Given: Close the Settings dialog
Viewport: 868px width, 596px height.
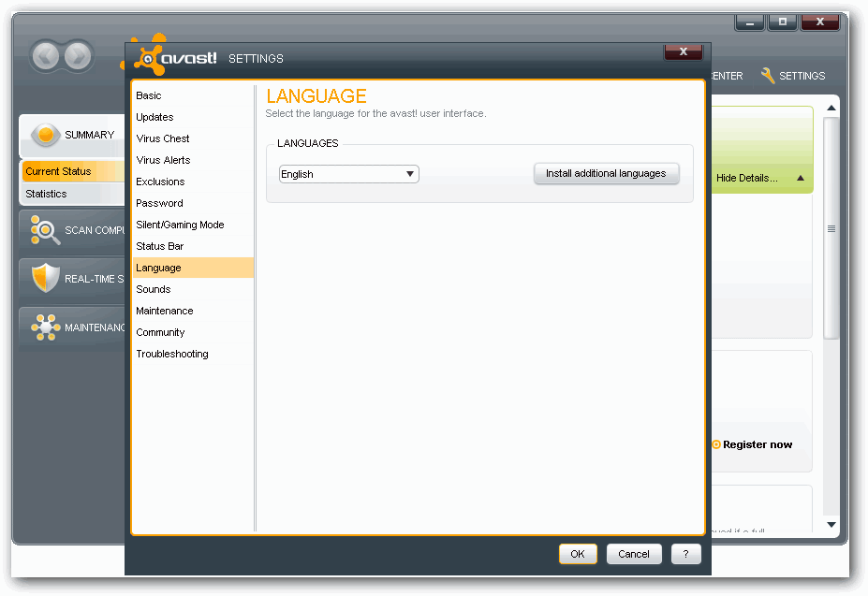Looking at the screenshot, I should [x=684, y=51].
